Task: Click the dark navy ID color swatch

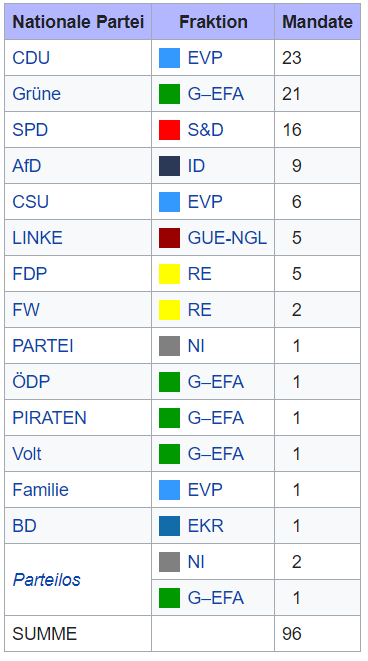Action: [169, 166]
